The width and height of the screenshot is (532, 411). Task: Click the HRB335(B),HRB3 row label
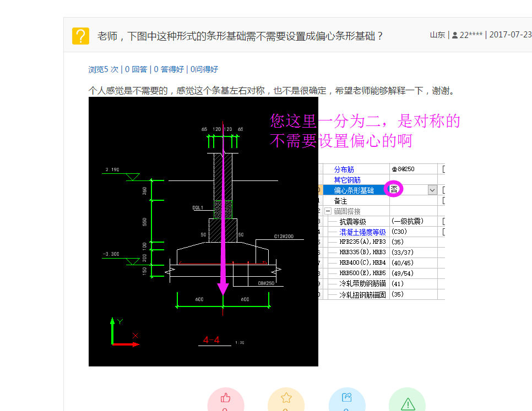[362, 253]
